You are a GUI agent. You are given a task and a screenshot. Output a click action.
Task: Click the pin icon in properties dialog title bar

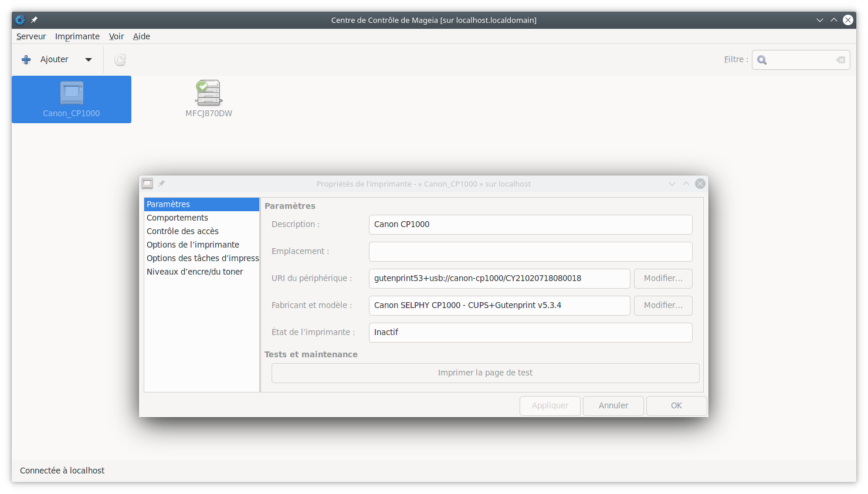tap(161, 184)
